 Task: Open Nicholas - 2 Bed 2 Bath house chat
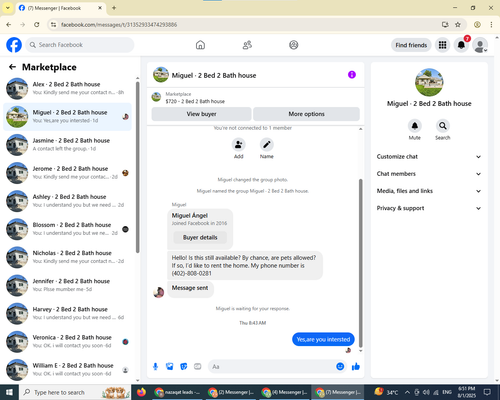coord(67,257)
